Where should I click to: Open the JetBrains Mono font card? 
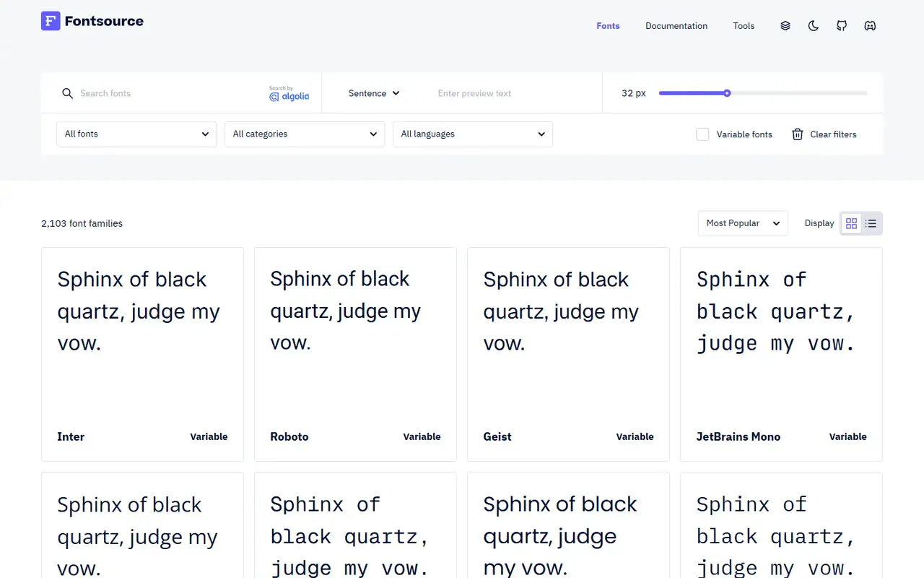click(781, 354)
